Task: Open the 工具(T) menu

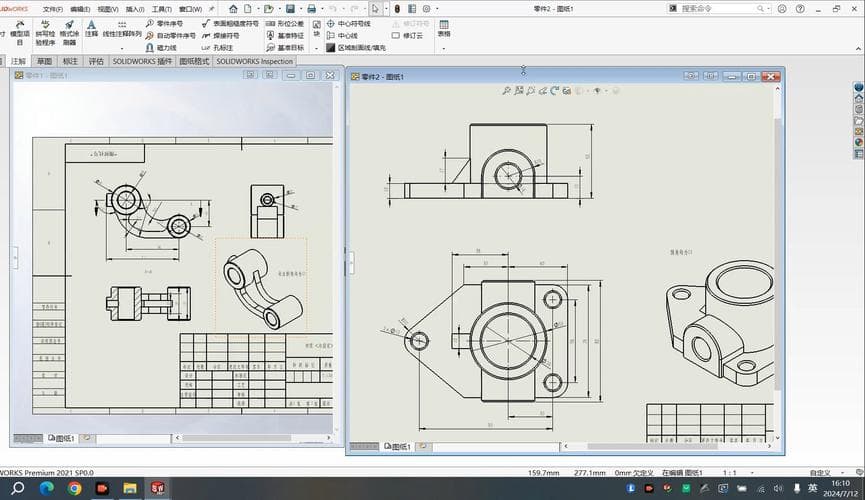Action: tap(162, 9)
